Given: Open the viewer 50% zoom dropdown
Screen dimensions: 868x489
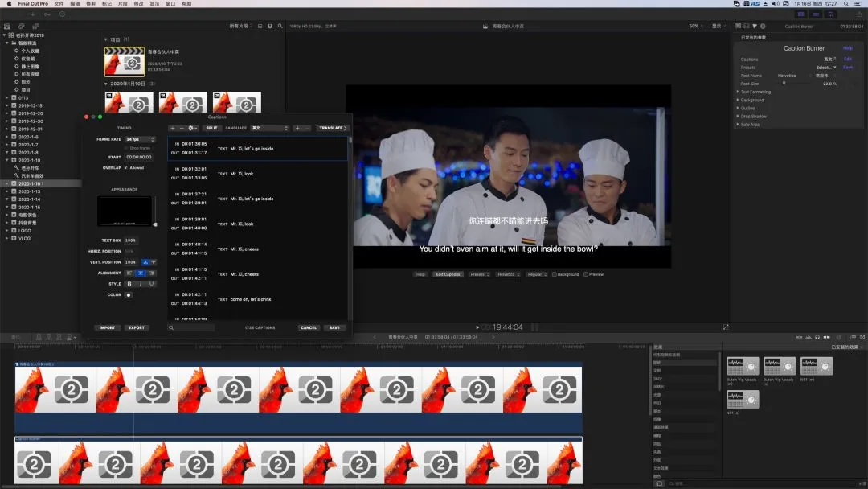Looking at the screenshot, I should point(696,26).
